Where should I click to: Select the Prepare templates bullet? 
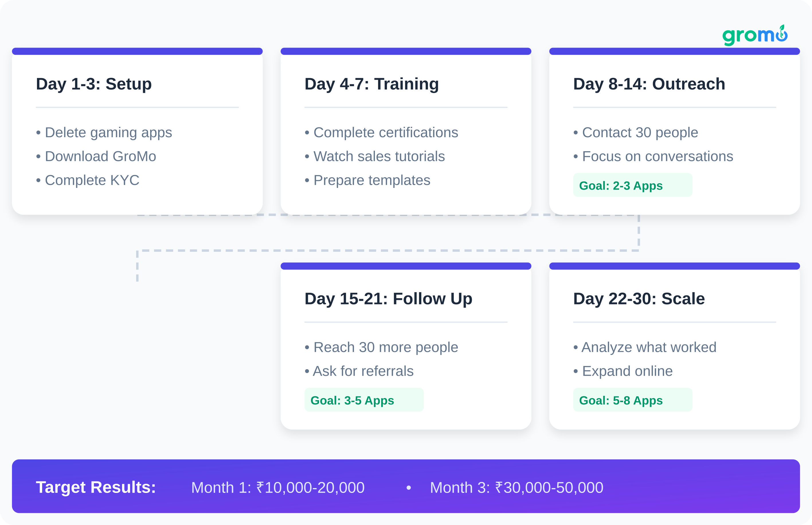pos(371,180)
